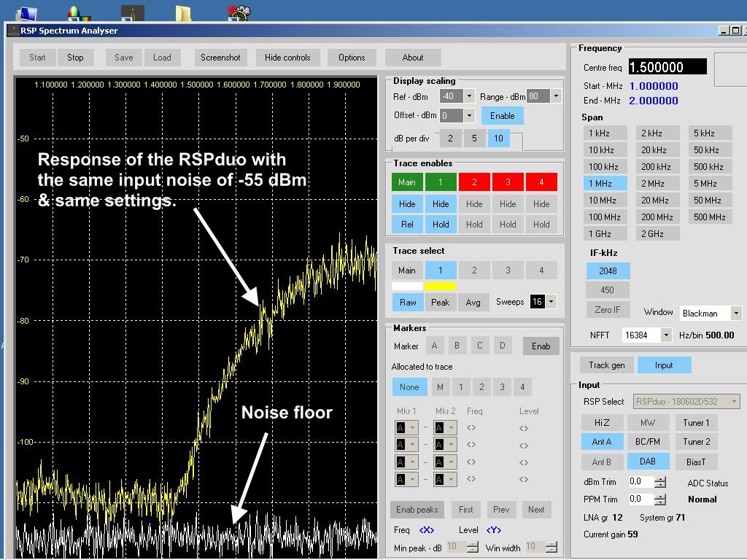Open the NFFT size dropdown
The width and height of the screenshot is (747, 560).
tap(666, 335)
